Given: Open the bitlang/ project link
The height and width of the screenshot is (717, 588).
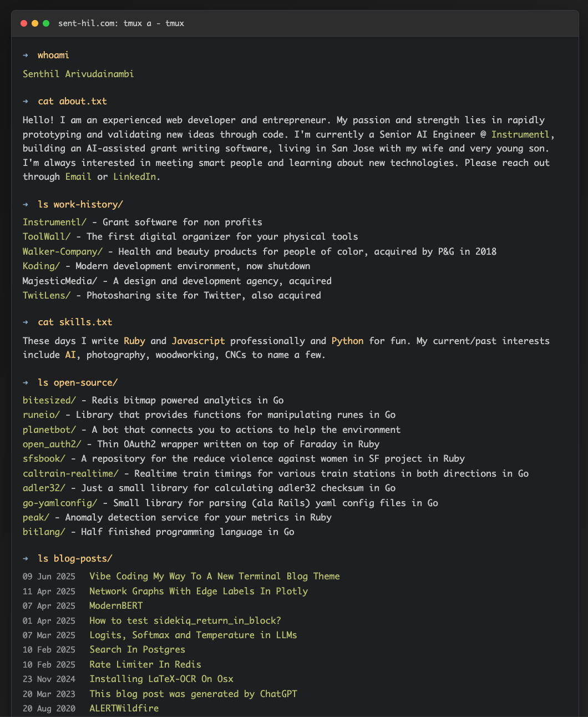Looking at the screenshot, I should point(44,532).
